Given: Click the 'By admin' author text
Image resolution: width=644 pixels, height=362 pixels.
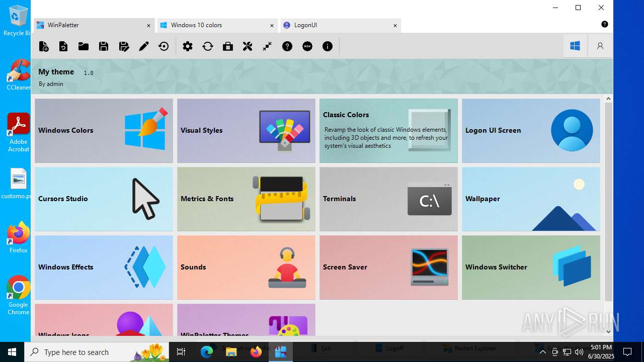Looking at the screenshot, I should tap(51, 84).
